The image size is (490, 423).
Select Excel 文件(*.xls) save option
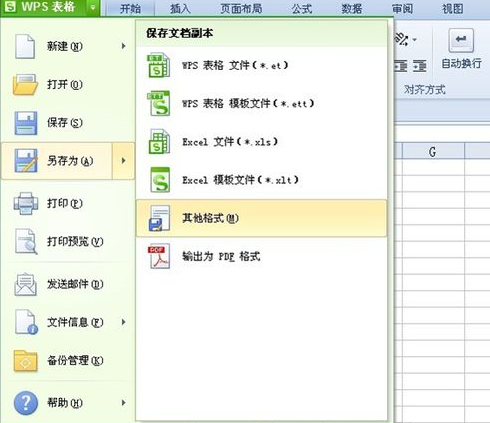point(262,142)
